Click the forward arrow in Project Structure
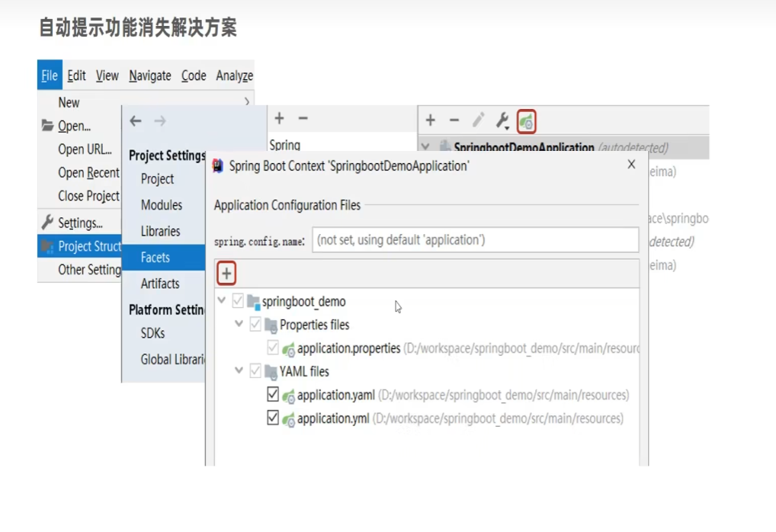Image resolution: width=776 pixels, height=532 pixels. tap(160, 120)
